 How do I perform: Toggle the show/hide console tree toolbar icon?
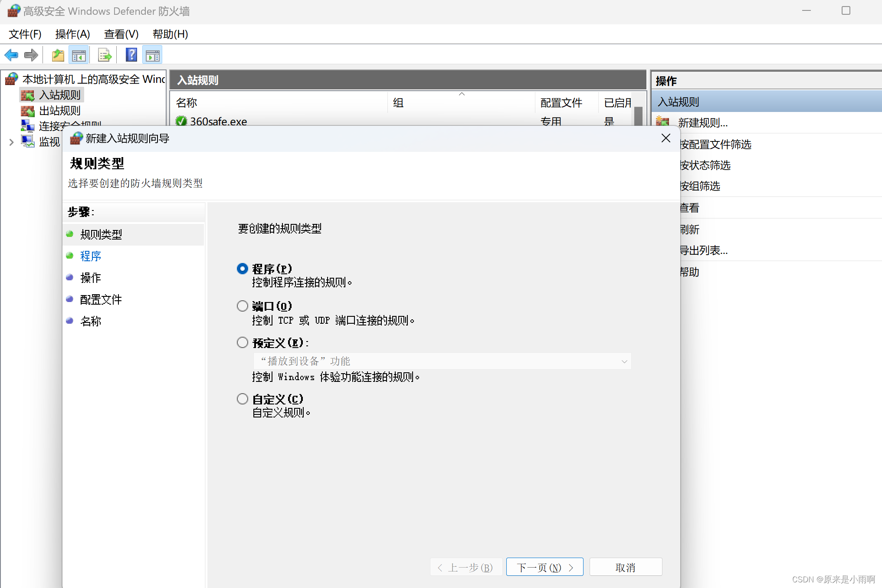point(79,55)
